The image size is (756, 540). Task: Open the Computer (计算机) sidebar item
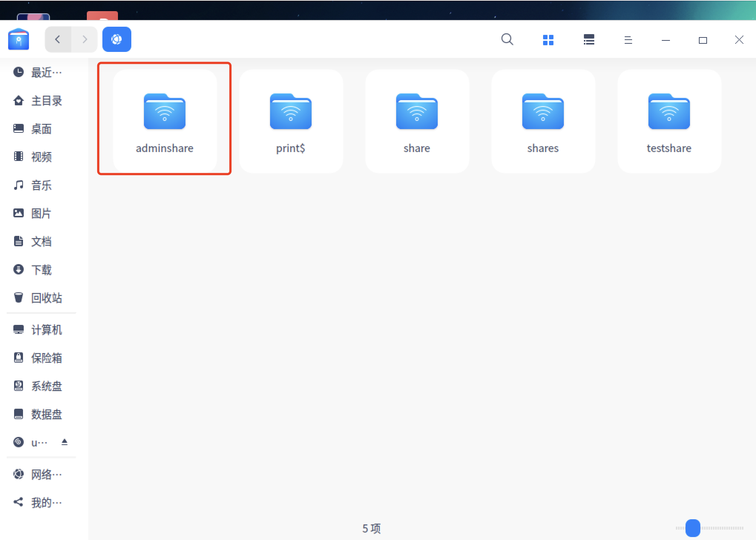[x=41, y=330]
